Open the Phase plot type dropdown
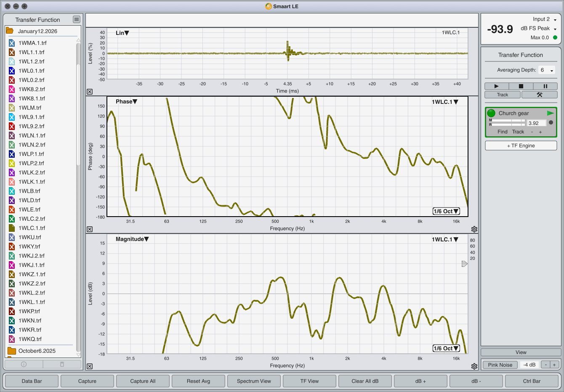This screenshot has width=564, height=392. pos(127,101)
